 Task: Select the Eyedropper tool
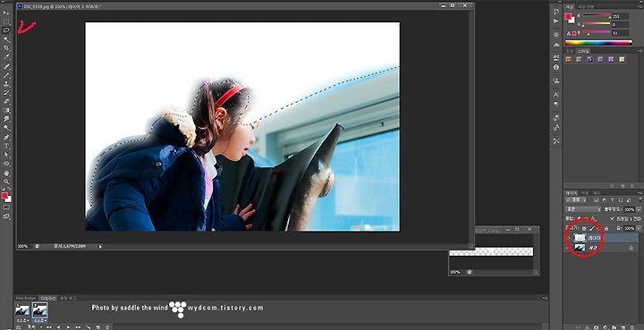tap(6, 57)
